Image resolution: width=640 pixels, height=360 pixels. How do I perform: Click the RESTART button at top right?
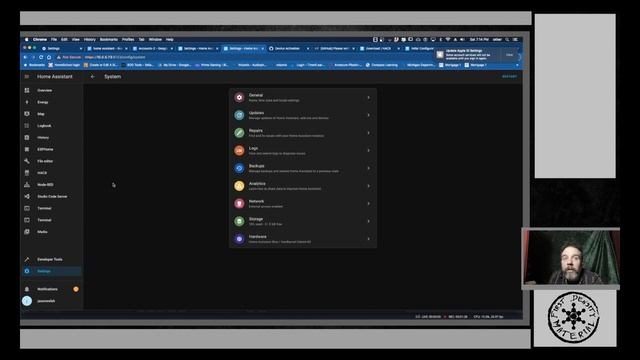click(509, 76)
